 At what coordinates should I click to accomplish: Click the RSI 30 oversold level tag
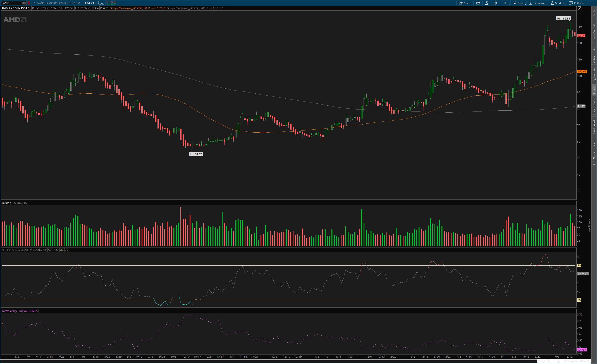coord(579,300)
